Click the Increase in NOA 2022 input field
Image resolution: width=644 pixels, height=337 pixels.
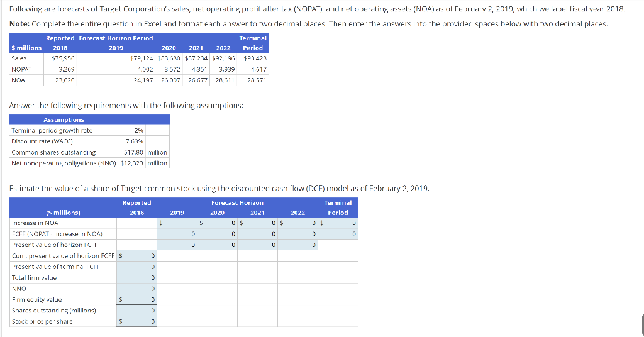(297, 223)
